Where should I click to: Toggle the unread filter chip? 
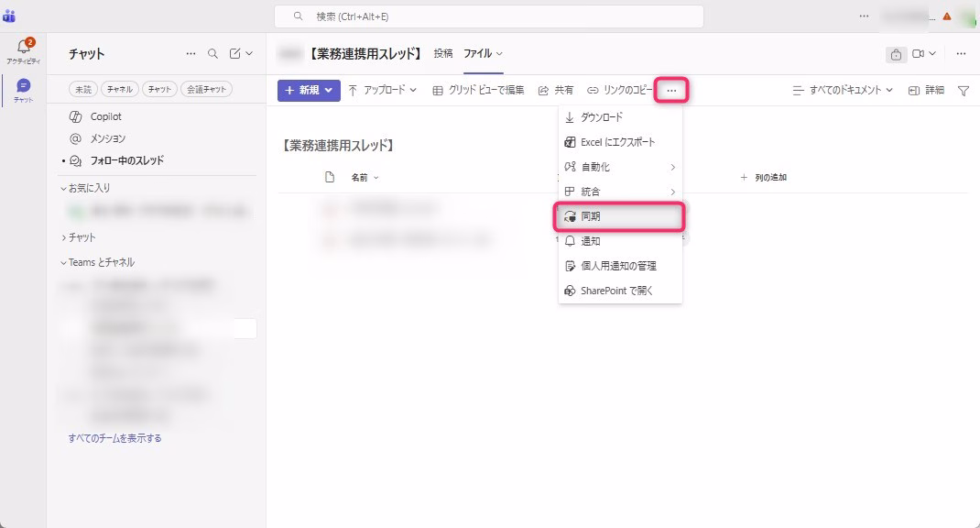(83, 89)
